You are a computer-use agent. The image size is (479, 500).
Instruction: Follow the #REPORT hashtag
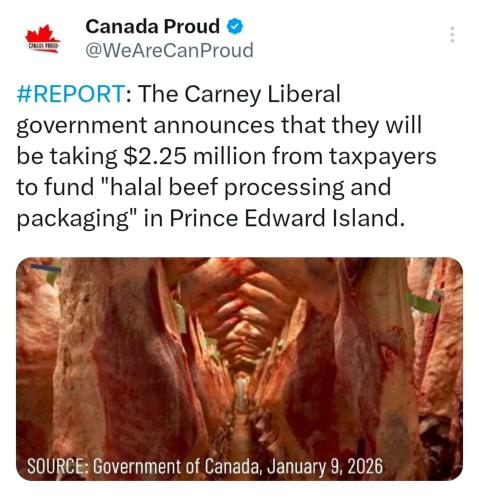click(71, 94)
